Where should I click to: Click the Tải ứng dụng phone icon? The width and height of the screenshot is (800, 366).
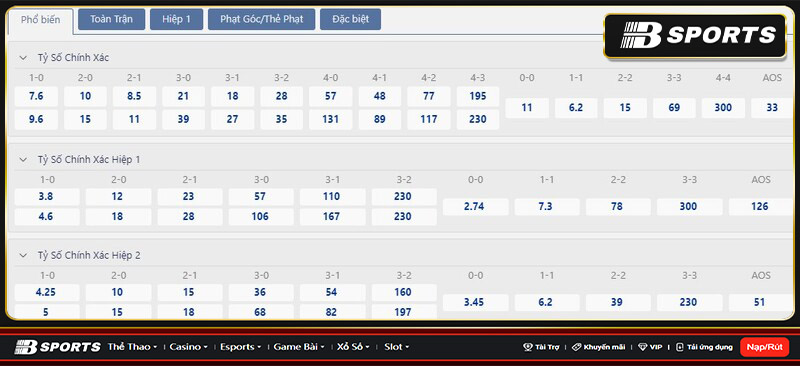click(x=679, y=347)
